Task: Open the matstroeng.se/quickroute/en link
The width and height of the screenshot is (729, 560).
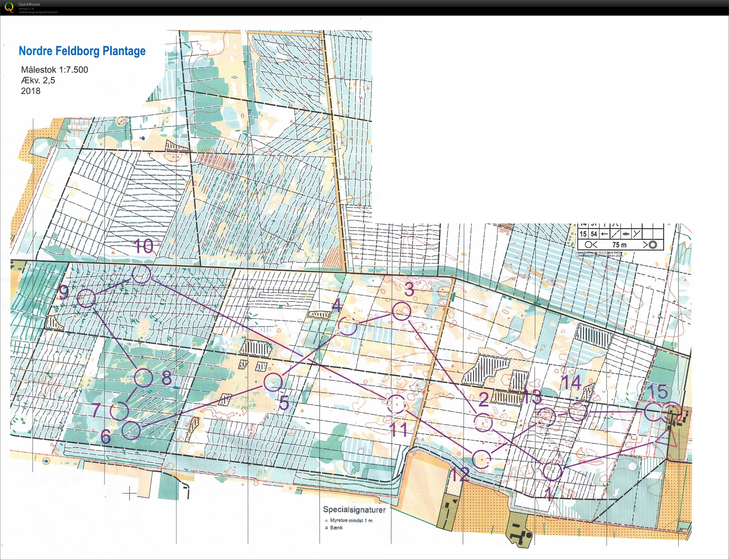Action: tap(38, 12)
